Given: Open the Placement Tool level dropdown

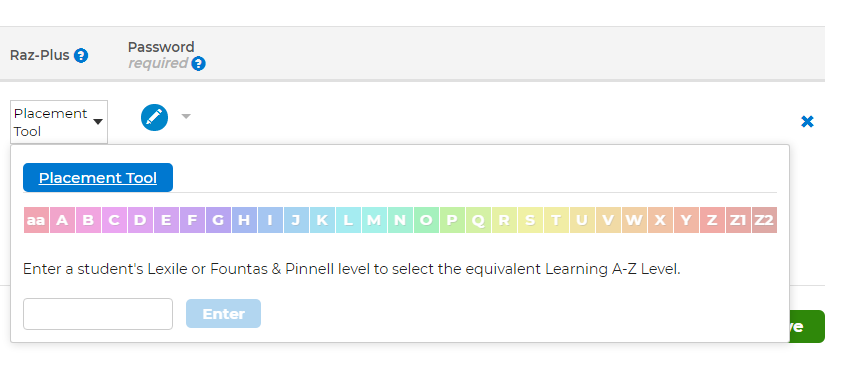Looking at the screenshot, I should pos(59,122).
